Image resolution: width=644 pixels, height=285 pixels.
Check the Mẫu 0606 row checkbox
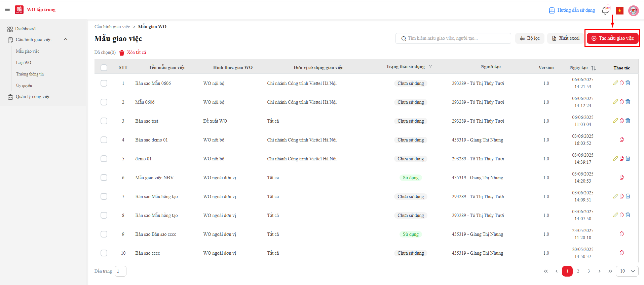pyautogui.click(x=104, y=102)
